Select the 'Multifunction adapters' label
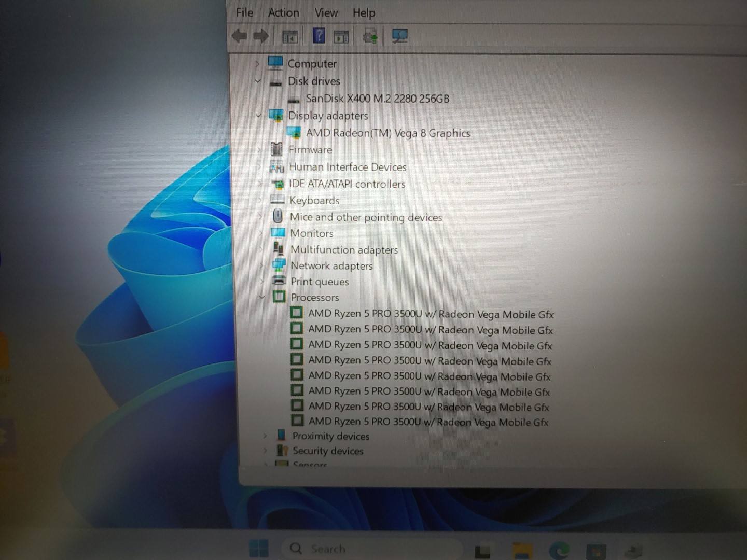This screenshot has height=560, width=747. tap(344, 249)
